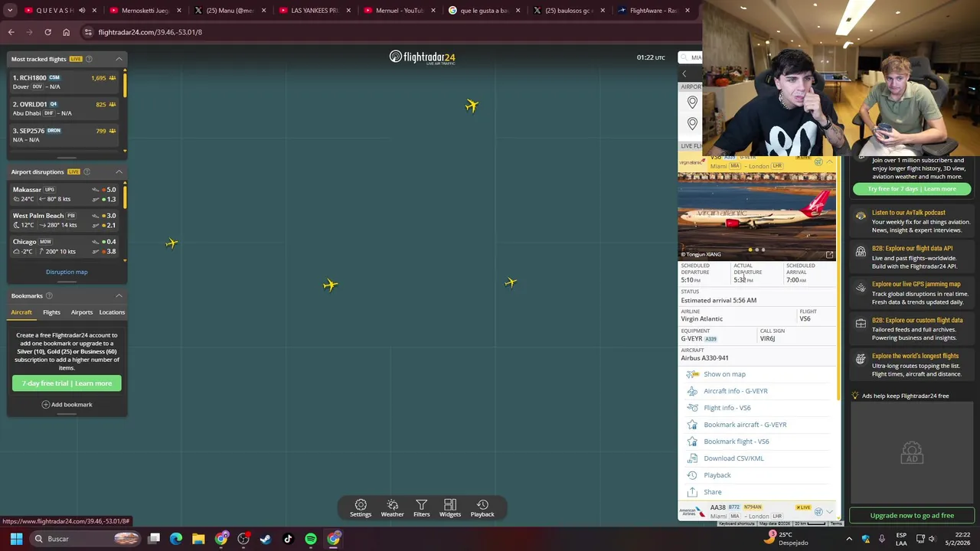Click the help icon beside Most tracked flights
This screenshot has width=980, height=551.
[89, 59]
